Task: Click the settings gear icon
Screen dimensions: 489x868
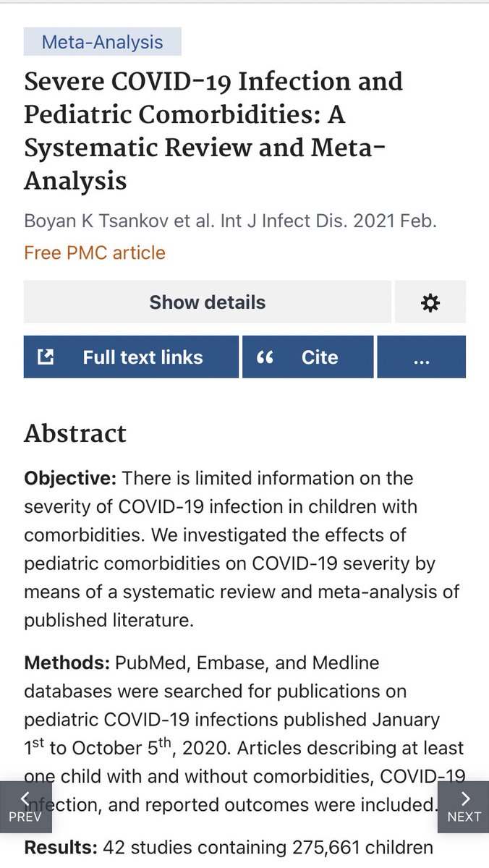Action: 430,302
